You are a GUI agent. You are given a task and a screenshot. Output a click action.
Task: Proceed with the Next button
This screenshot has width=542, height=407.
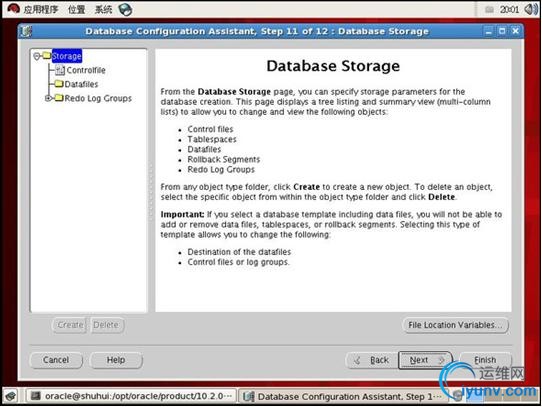tap(425, 360)
